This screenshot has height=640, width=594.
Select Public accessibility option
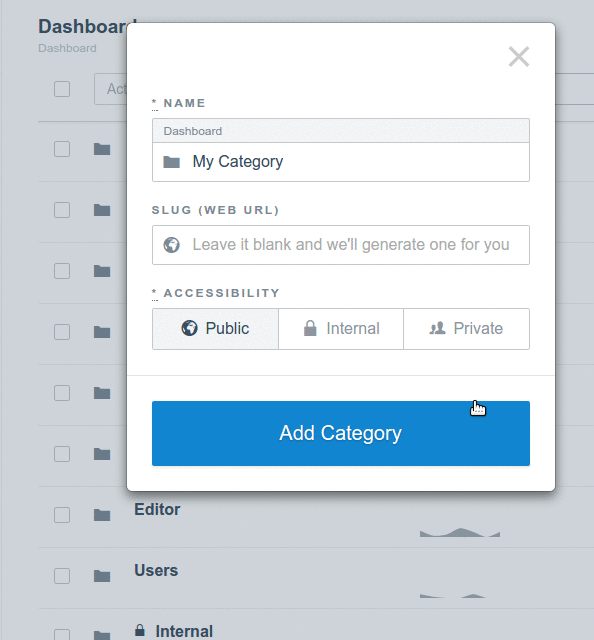(x=215, y=329)
